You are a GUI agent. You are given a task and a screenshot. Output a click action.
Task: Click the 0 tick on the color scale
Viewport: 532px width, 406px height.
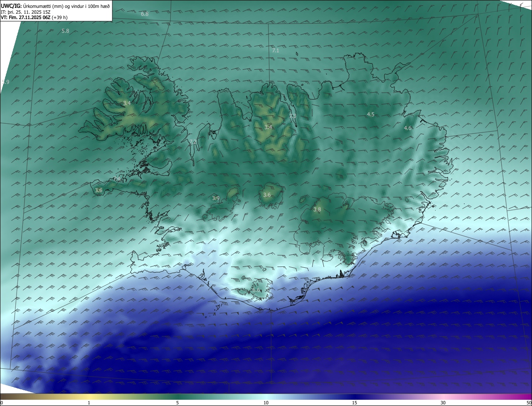click(2, 403)
